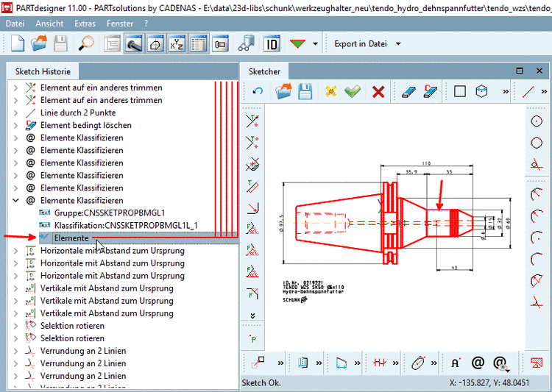Open the Export in Datei dropdown
Image resolution: width=552 pixels, height=392 pixels.
click(398, 44)
